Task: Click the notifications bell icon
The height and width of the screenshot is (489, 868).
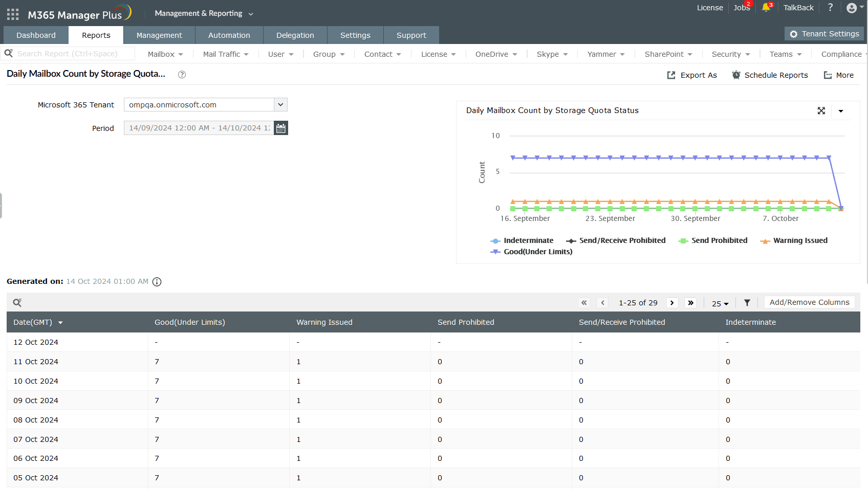Action: (766, 8)
